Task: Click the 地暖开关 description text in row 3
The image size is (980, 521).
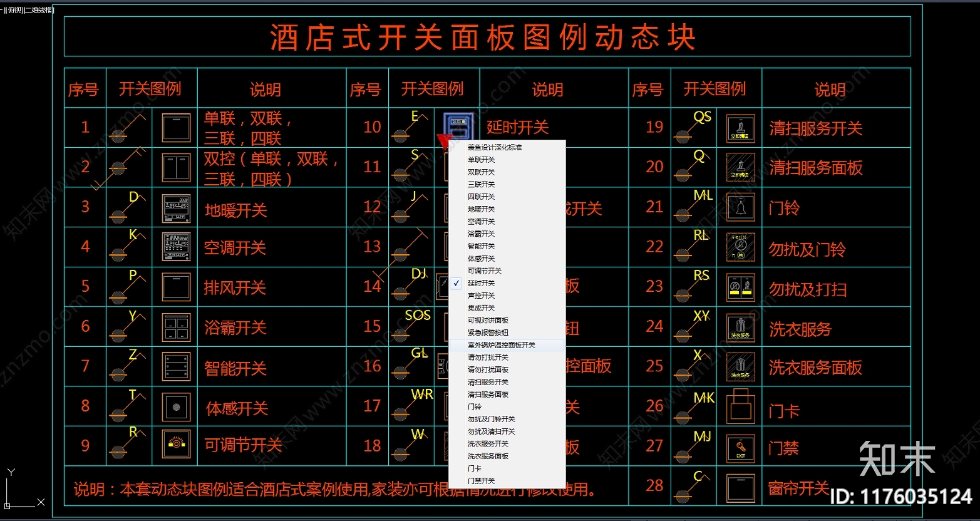Action: click(x=236, y=210)
